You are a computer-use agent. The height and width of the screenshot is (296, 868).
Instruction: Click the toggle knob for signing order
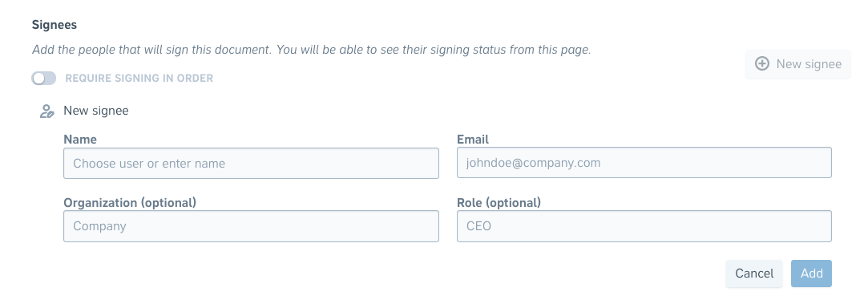click(38, 78)
